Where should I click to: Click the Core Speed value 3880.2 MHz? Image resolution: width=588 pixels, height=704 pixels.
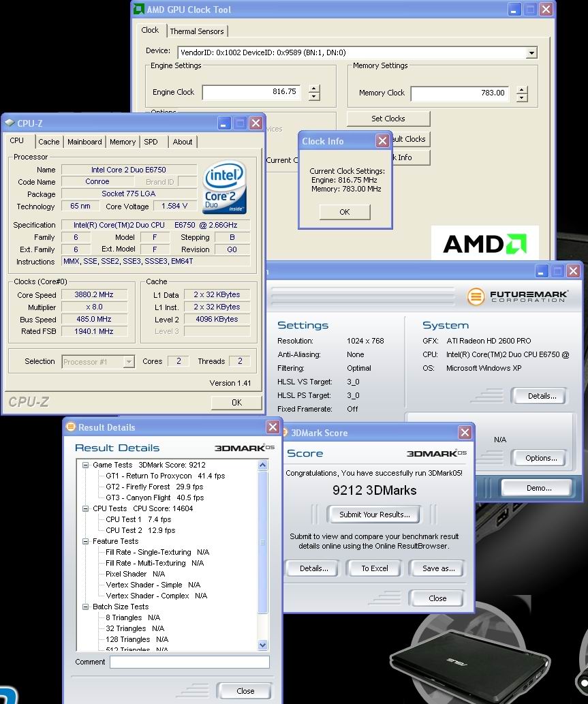[94, 294]
